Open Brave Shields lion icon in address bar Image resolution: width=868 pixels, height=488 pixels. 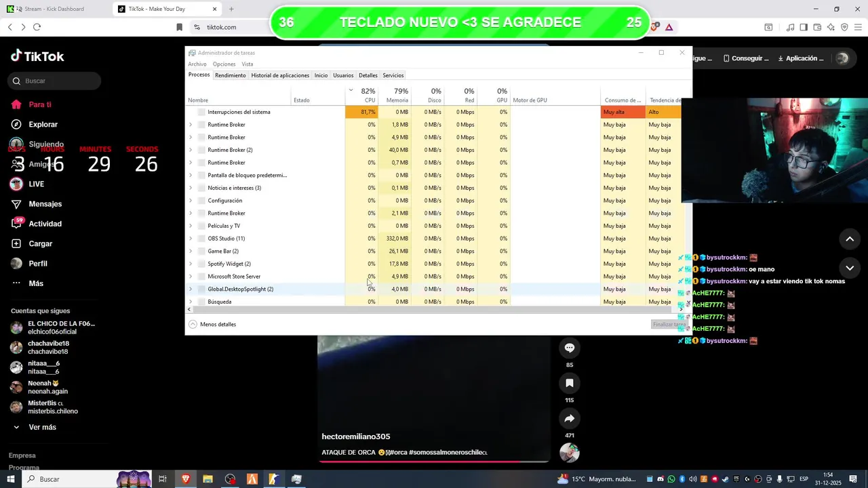click(654, 27)
